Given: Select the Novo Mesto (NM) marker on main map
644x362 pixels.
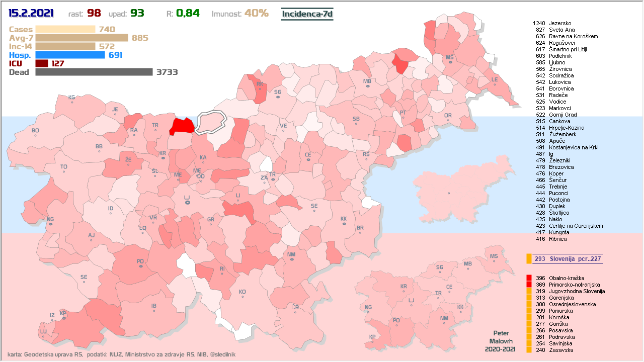Looking at the screenshot, I should point(291,260).
